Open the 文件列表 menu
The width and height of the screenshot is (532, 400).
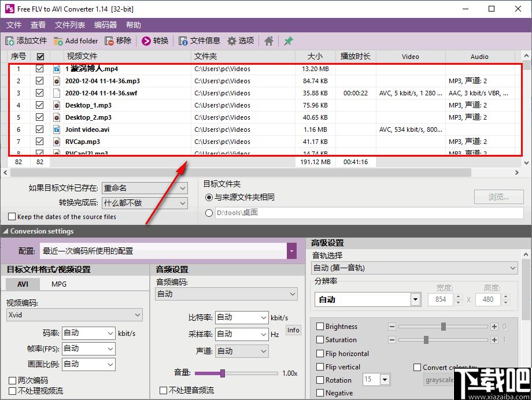70,25
